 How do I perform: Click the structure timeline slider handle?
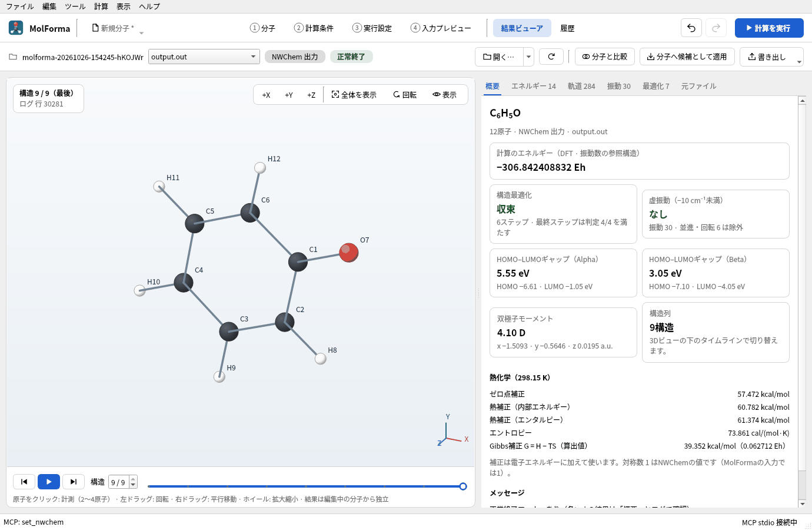[x=463, y=486]
